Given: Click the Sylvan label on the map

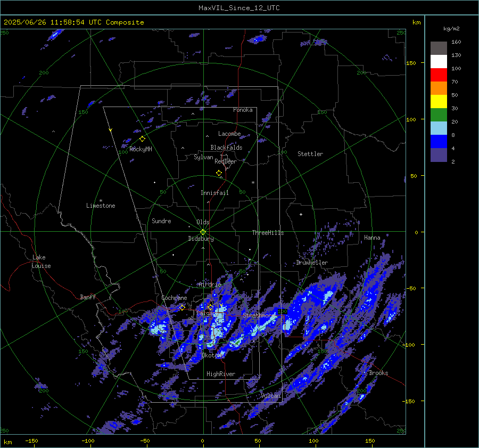Looking at the screenshot, I should (x=203, y=157).
